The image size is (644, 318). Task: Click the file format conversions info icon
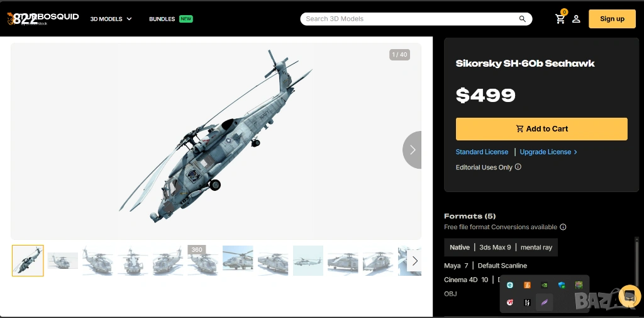[563, 227]
